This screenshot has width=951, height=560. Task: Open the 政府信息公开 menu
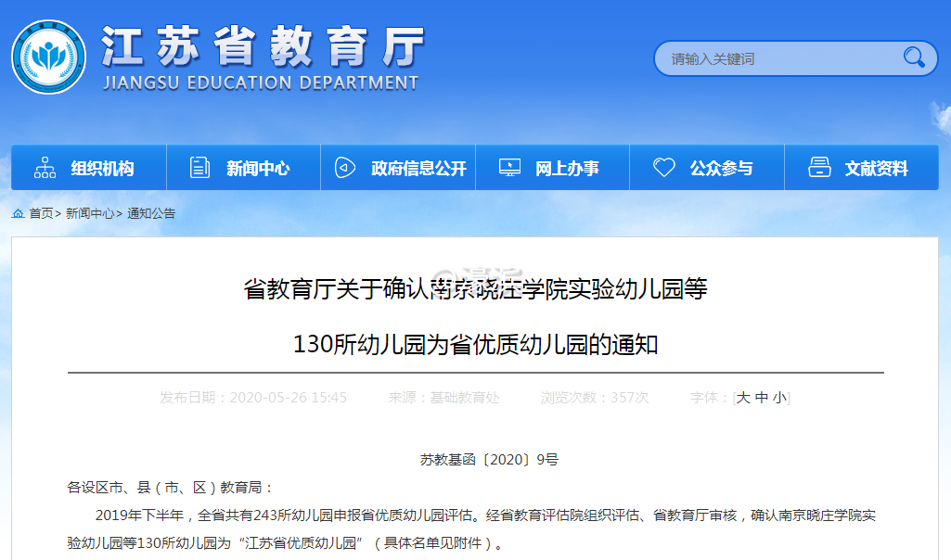418,169
